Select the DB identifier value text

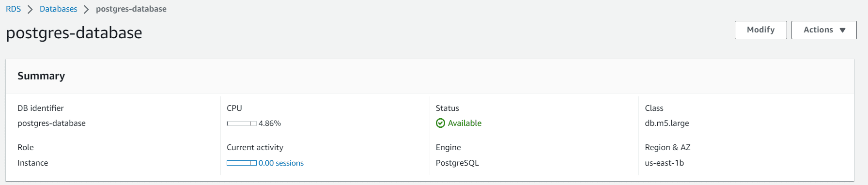click(51, 123)
